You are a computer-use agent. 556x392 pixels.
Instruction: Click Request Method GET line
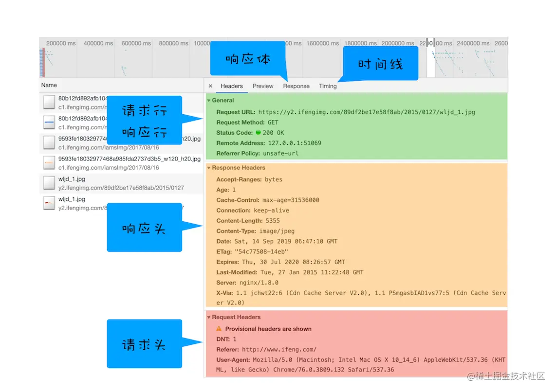[247, 122]
